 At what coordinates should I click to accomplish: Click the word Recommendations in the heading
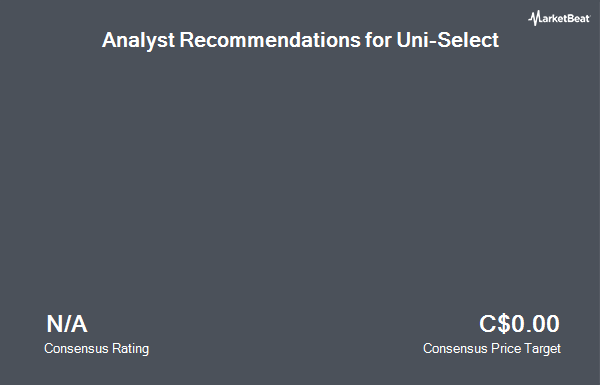coord(270,40)
